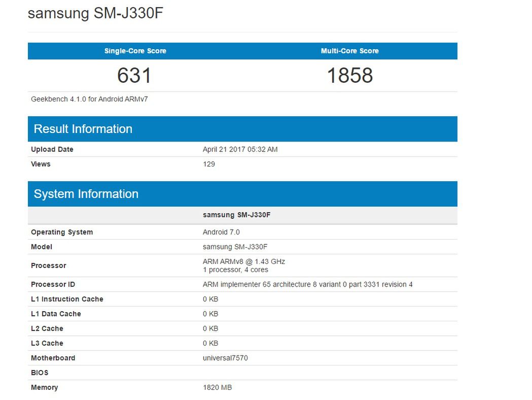The height and width of the screenshot is (400, 532).
Task: Select the Multi-Core Score header
Action: (x=349, y=51)
